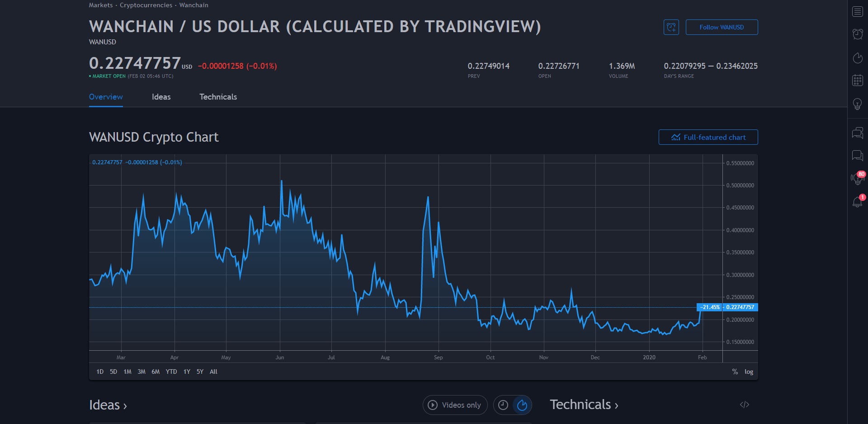The image size is (868, 424).
Task: Open the Ideas Stream icon with 80 badge
Action: (857, 178)
